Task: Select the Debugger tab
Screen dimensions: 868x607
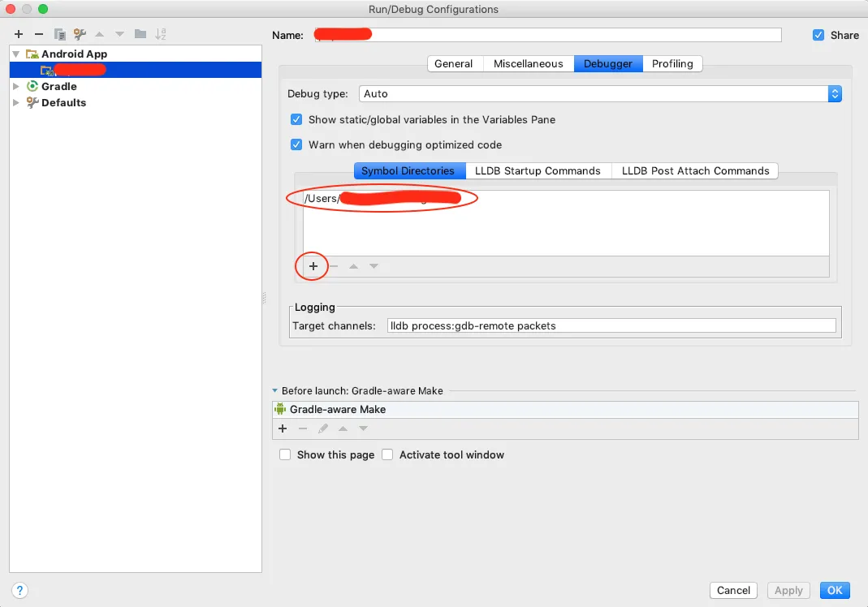Action: tap(608, 63)
